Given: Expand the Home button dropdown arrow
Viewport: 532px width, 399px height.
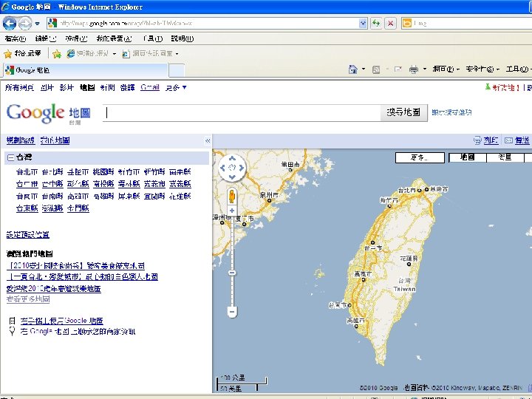Looking at the screenshot, I should (x=364, y=69).
